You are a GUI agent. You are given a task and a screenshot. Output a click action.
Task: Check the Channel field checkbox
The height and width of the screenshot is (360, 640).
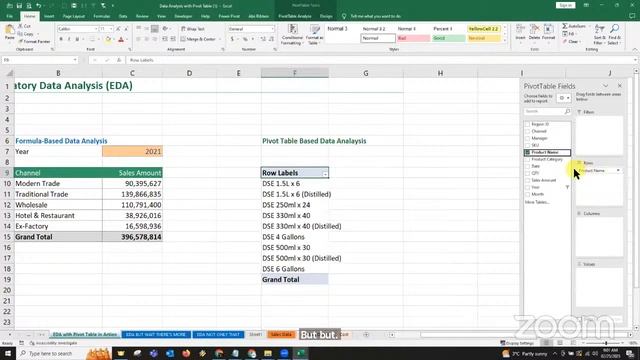pos(527,131)
